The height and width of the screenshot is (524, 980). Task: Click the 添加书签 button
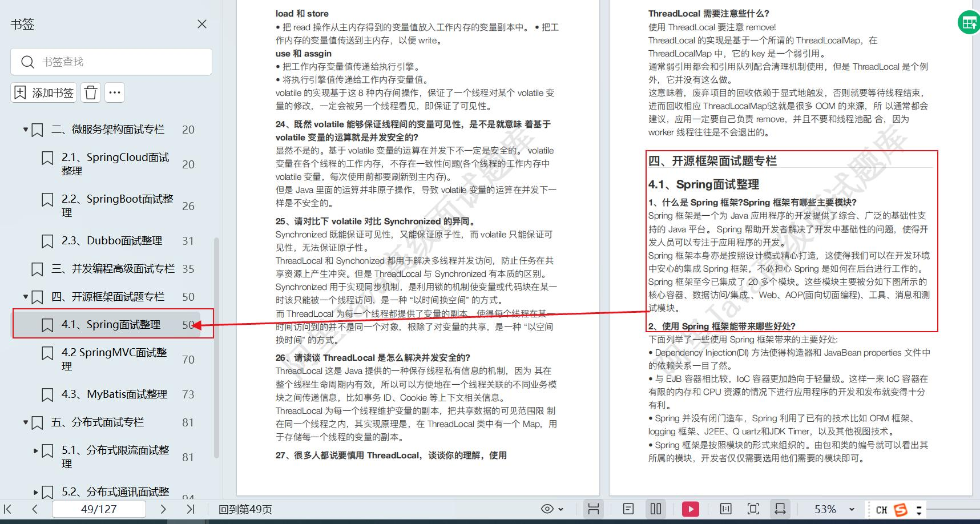pos(44,92)
